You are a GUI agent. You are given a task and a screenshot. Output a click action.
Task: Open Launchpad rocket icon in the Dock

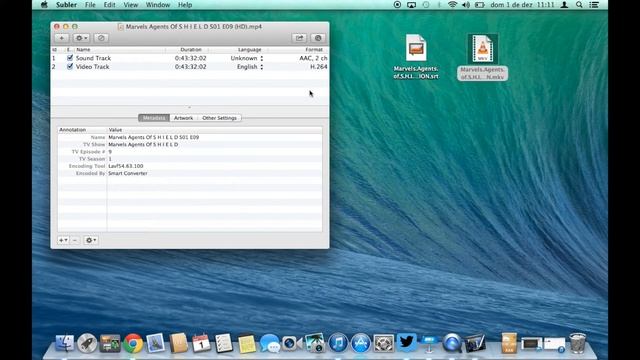click(x=87, y=343)
